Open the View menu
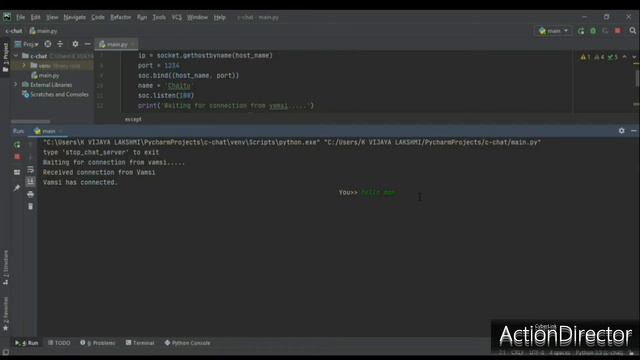 [52, 17]
